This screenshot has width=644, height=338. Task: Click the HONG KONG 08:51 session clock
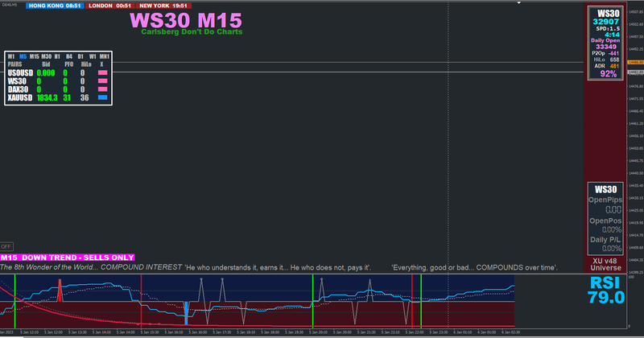pyautogui.click(x=55, y=6)
